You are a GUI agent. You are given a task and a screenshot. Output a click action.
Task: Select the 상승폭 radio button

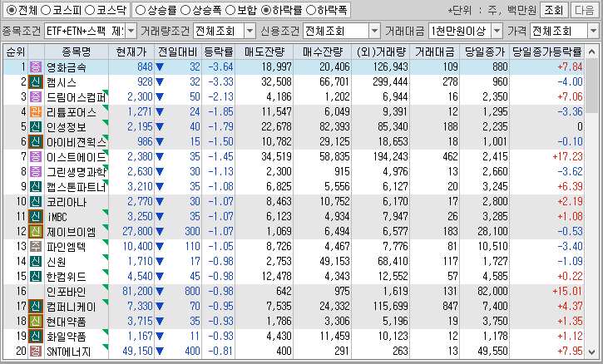185,10
